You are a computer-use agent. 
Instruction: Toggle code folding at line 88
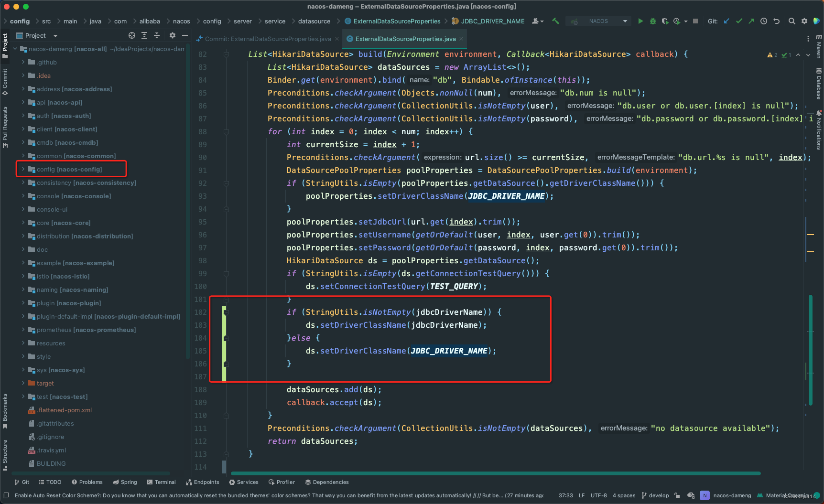click(226, 132)
